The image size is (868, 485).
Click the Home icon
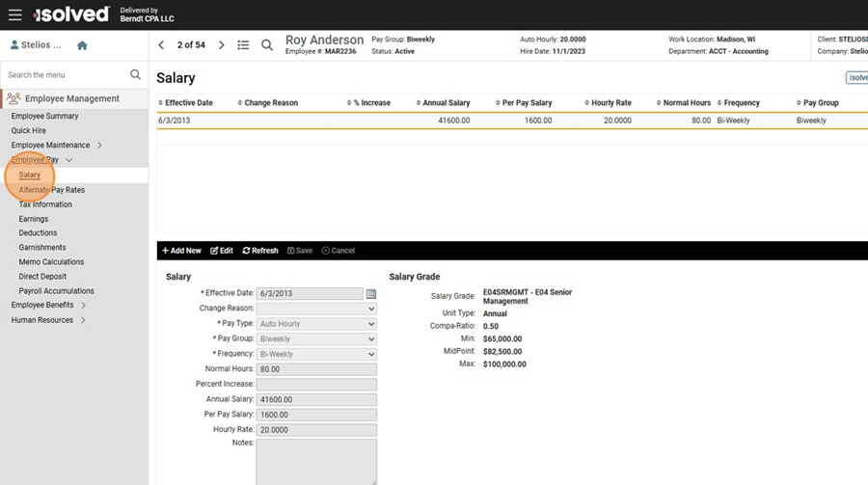point(82,45)
